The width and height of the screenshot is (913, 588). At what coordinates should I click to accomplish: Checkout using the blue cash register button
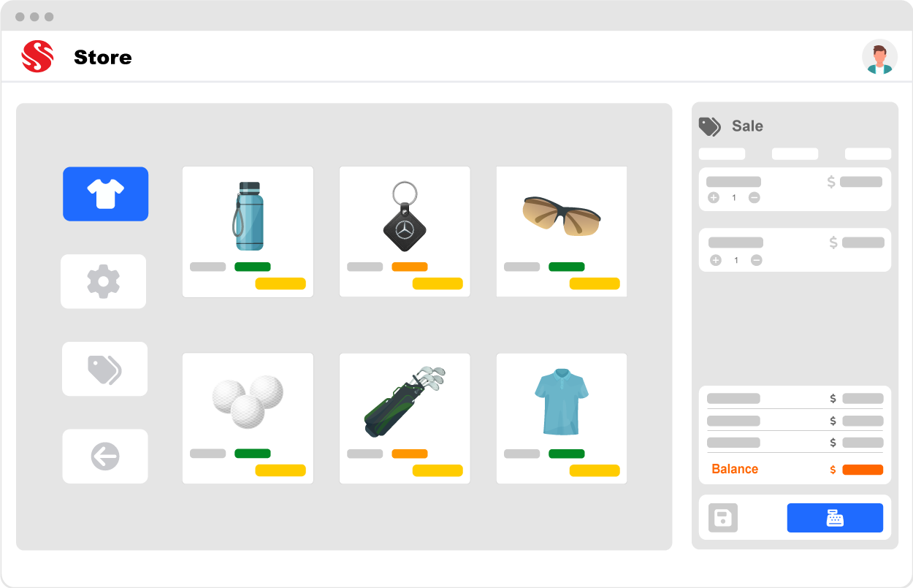coord(835,518)
